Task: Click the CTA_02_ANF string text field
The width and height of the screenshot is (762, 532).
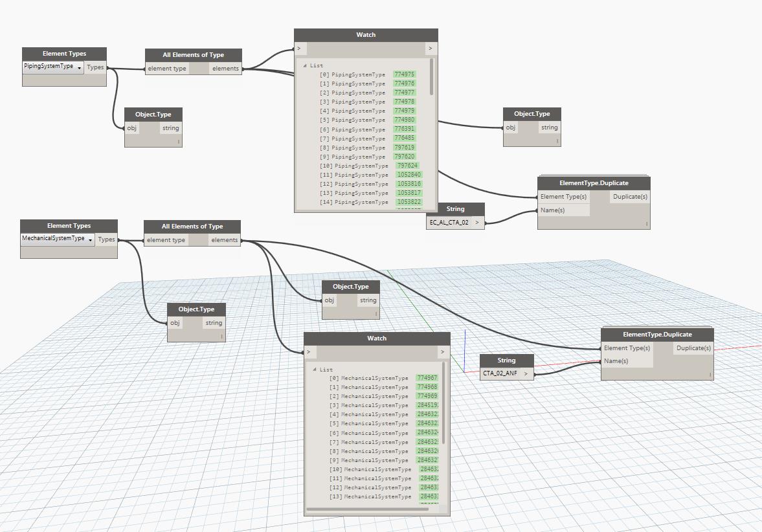Action: (500, 373)
